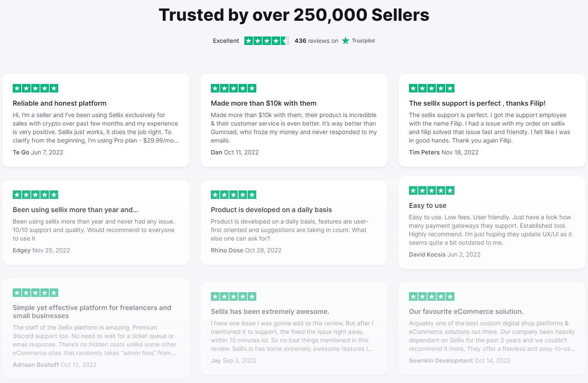Click the 'Easy to use' review title

tap(428, 205)
